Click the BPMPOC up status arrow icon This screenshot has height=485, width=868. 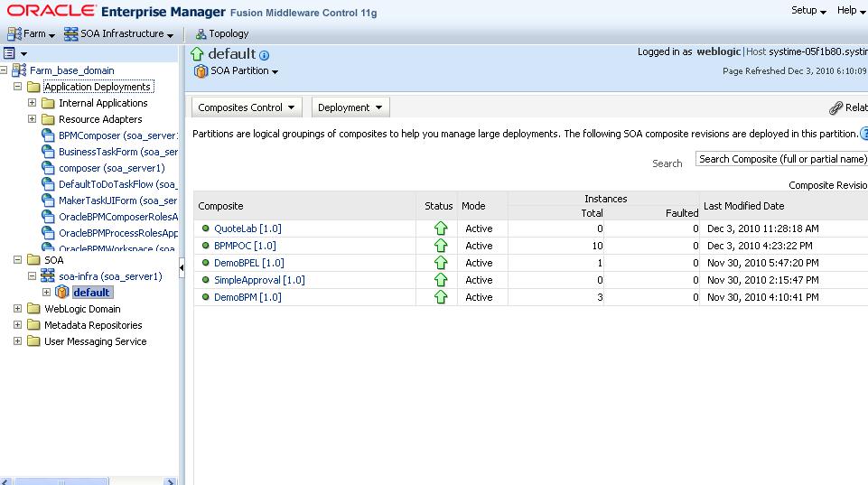pos(441,246)
